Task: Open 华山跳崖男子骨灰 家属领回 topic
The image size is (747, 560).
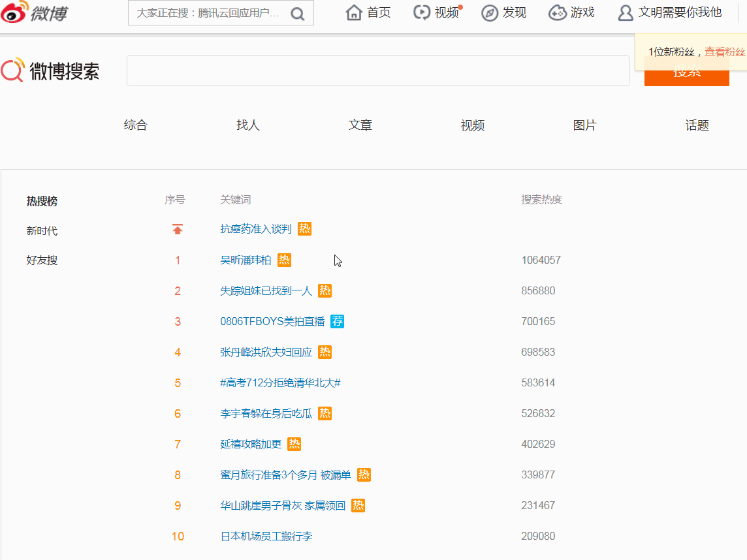Action: [283, 505]
